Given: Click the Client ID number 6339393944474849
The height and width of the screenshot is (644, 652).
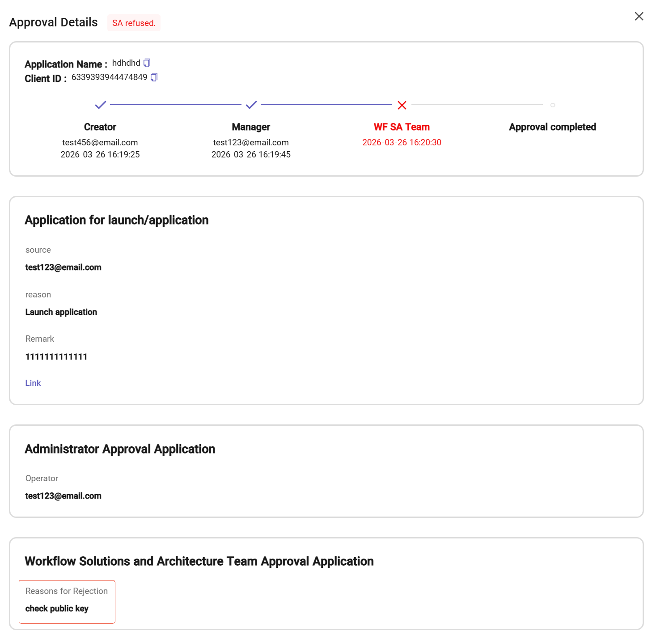Looking at the screenshot, I should [110, 77].
